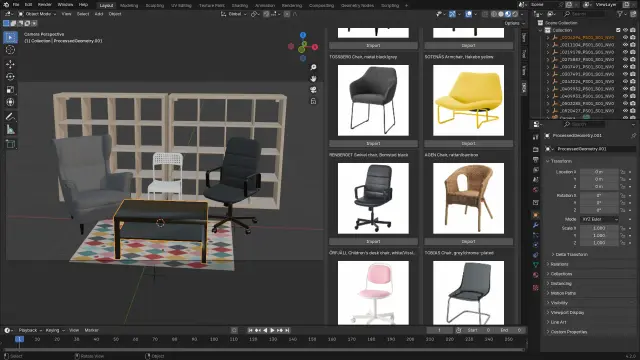Click the Blender logo menu icon
The image size is (640, 360).
point(6,4)
